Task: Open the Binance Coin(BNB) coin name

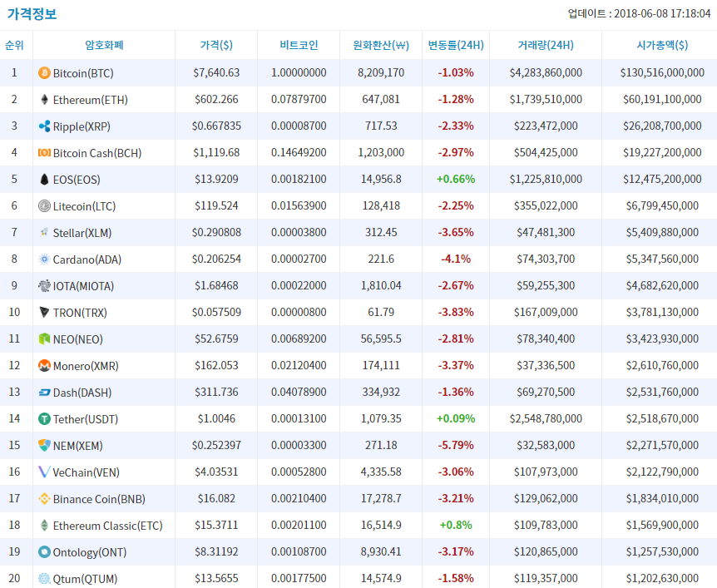Action: click(99, 499)
